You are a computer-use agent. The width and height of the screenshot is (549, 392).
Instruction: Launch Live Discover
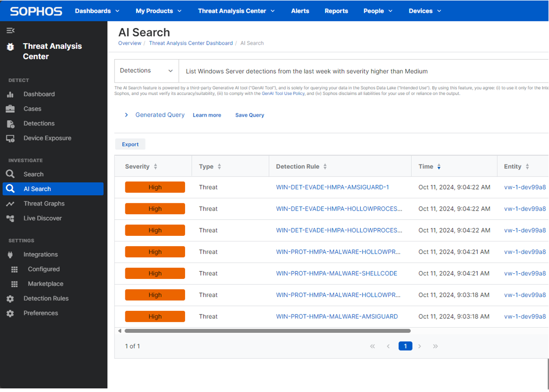pyautogui.click(x=42, y=218)
